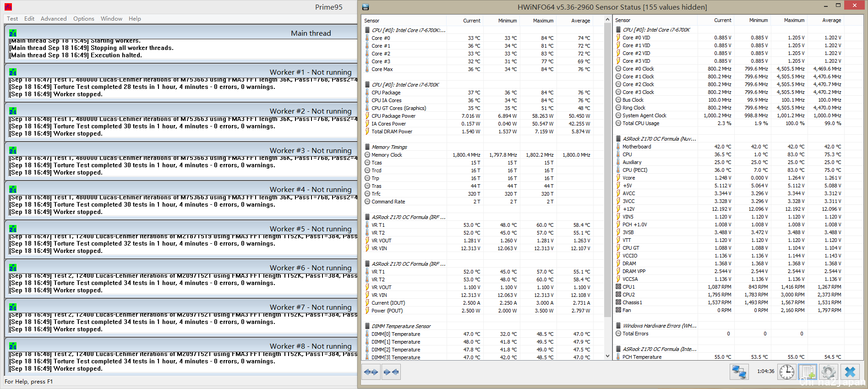This screenshot has width=868, height=389.
Task: Click Minimum header in panel listing Vcore
Action: pyautogui.click(x=759, y=20)
